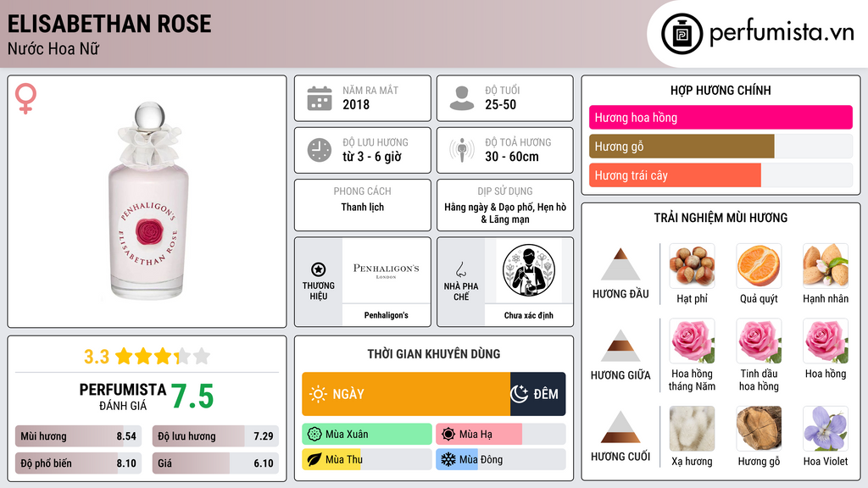
Task: Click the orange Ngày daytime bar
Action: click(406, 394)
